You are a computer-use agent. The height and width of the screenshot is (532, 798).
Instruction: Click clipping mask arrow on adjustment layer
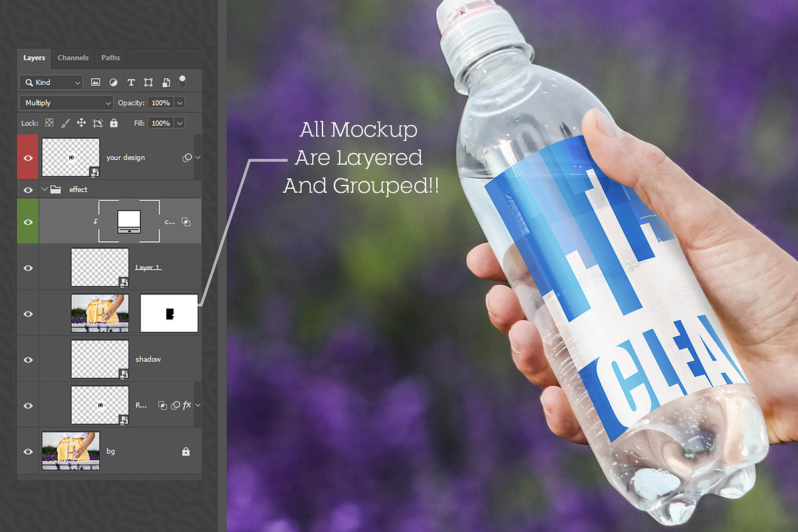(x=95, y=221)
